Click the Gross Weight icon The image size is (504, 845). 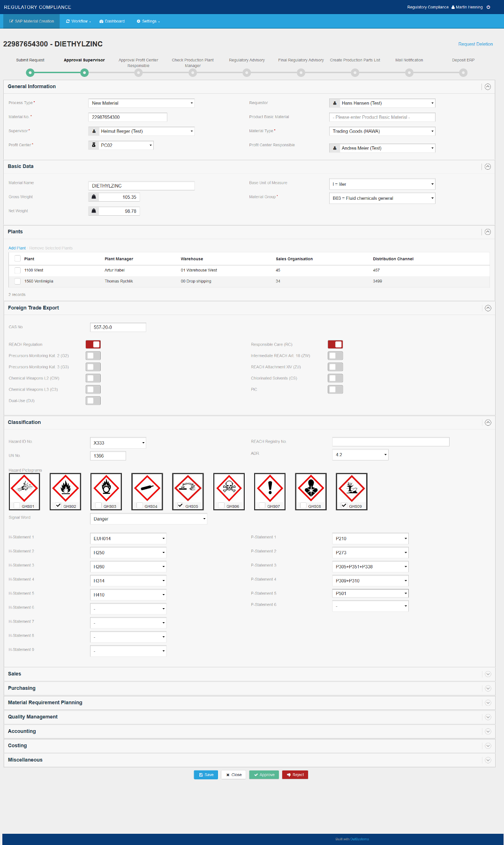point(94,197)
